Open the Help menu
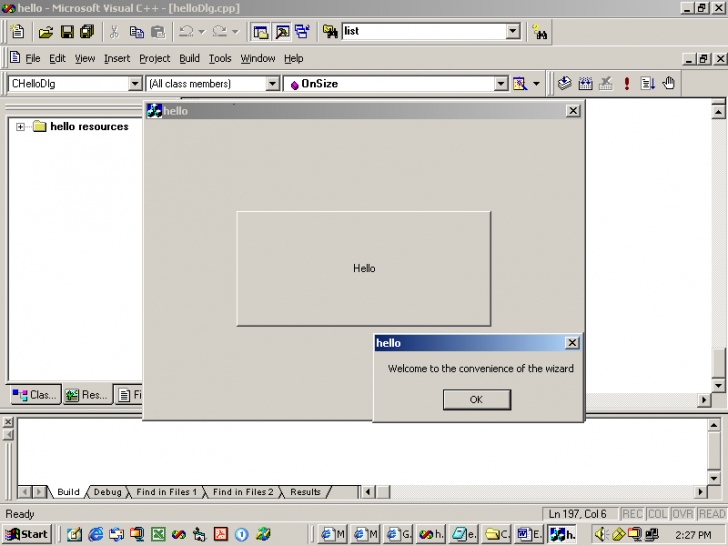The image size is (728, 546). coord(293,58)
